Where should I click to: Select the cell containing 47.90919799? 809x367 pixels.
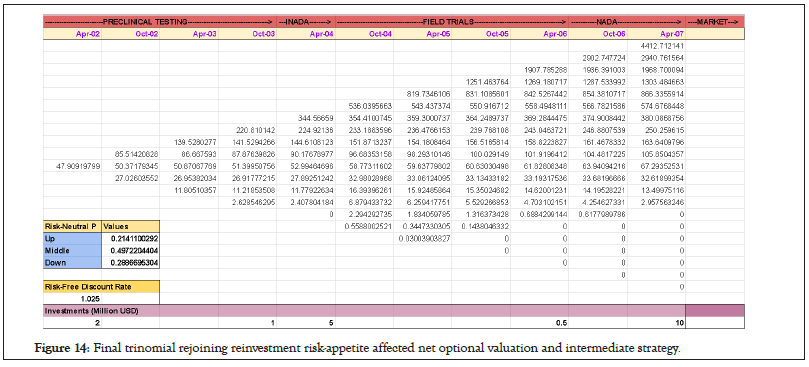[x=72, y=166]
